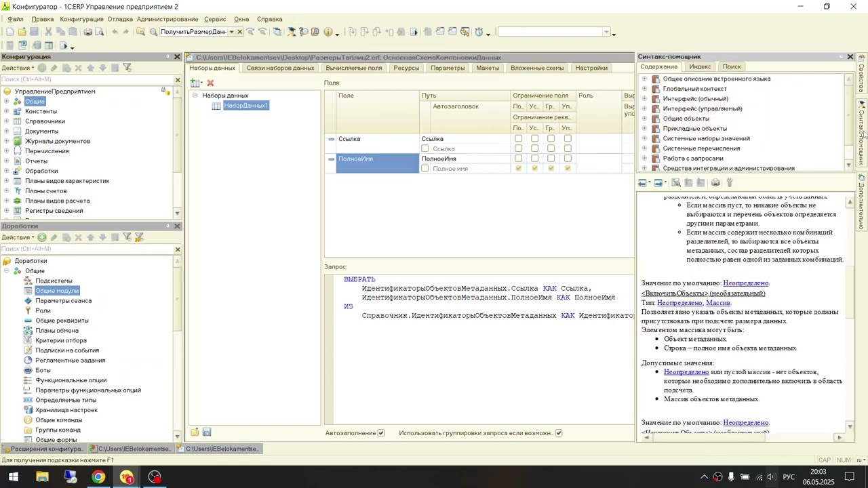
Task: Toggle the Автозаполнение checkbox
Action: (381, 433)
